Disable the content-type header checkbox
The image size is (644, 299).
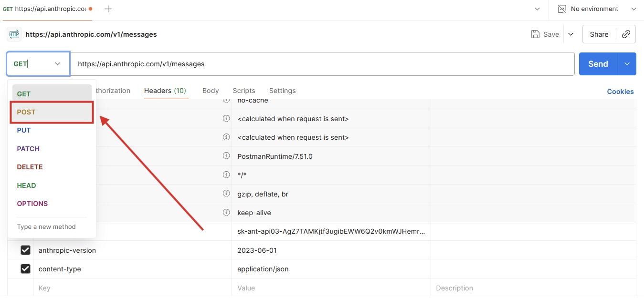[25, 268]
